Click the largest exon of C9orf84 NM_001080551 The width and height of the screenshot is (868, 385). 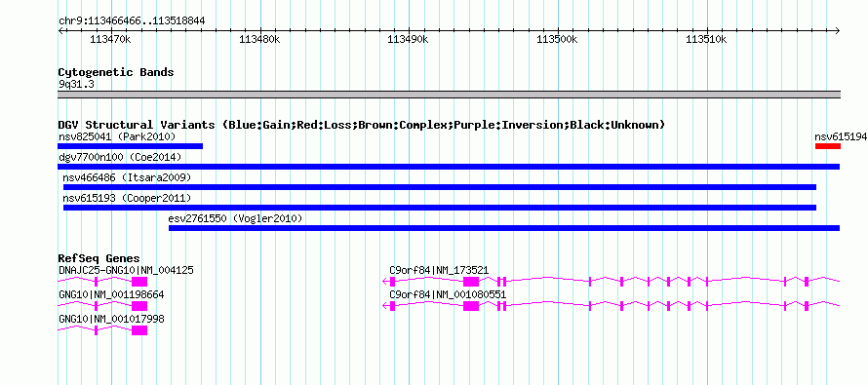coord(471,306)
